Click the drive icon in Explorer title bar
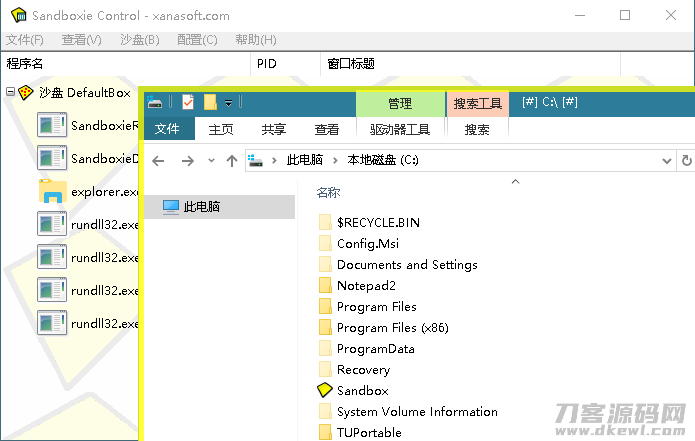 click(155, 102)
